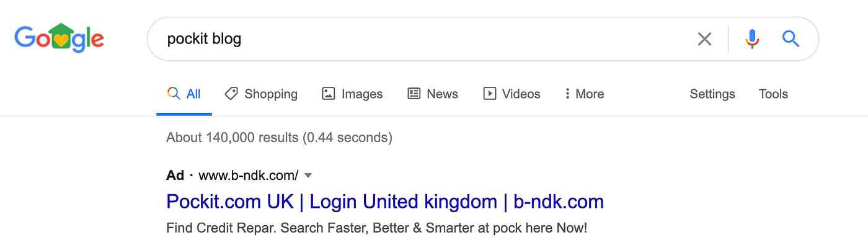Open the Tools options
This screenshot has height=250, width=868.
pyautogui.click(x=773, y=94)
